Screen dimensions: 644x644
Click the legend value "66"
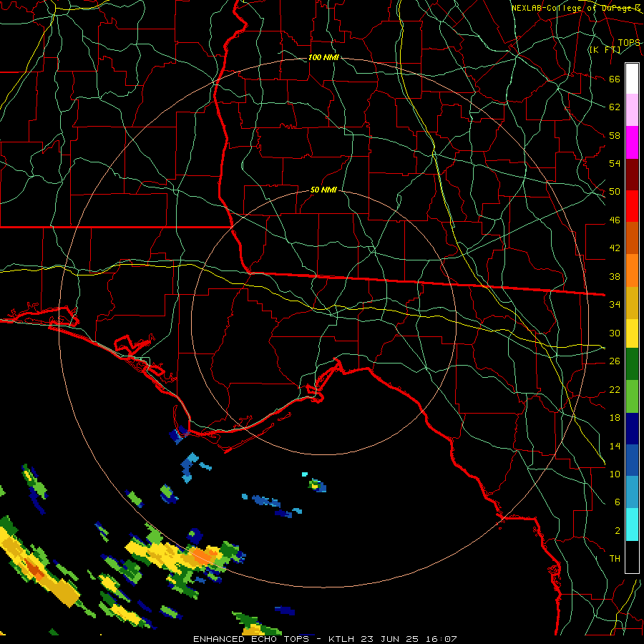[x=615, y=79]
